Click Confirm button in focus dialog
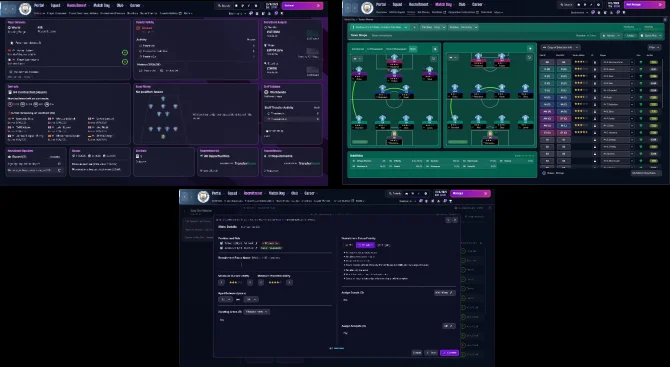The image size is (670, 367). click(x=449, y=353)
